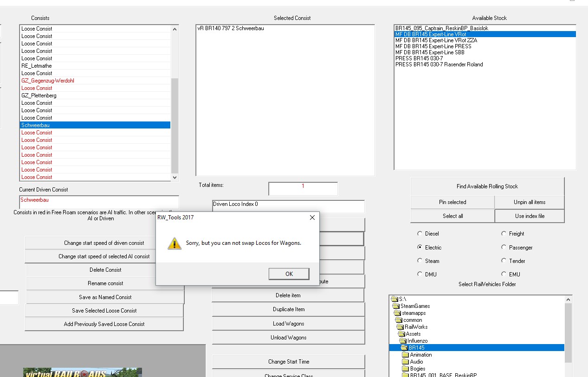Select the Diesel radio button
The height and width of the screenshot is (377, 588).
(x=420, y=234)
